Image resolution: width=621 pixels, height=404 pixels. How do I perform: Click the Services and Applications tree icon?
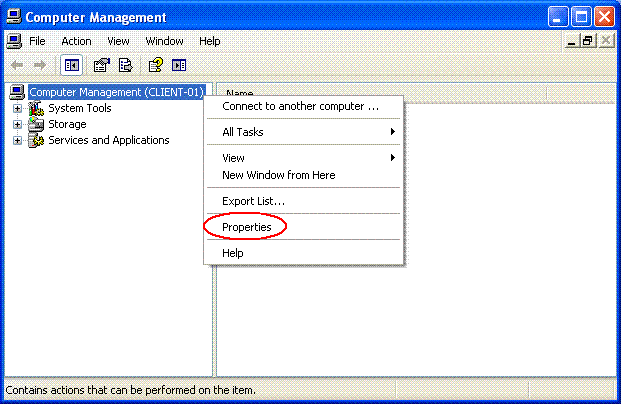[x=36, y=140]
